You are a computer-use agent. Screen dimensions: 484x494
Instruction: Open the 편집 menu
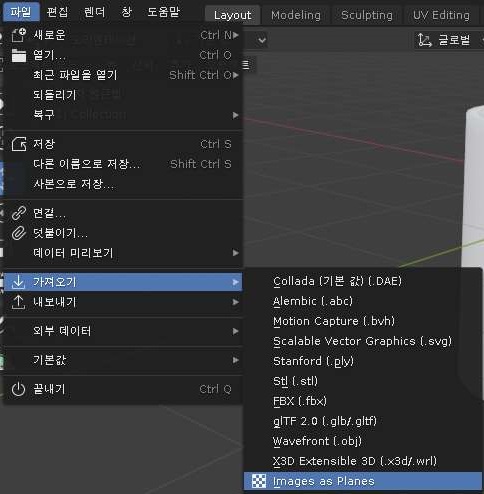click(57, 12)
